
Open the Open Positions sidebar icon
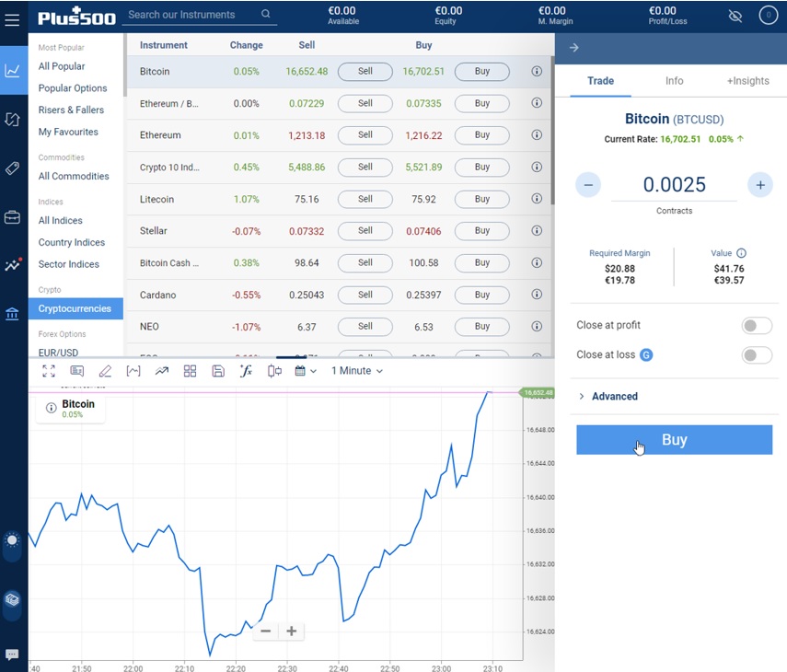[13, 119]
